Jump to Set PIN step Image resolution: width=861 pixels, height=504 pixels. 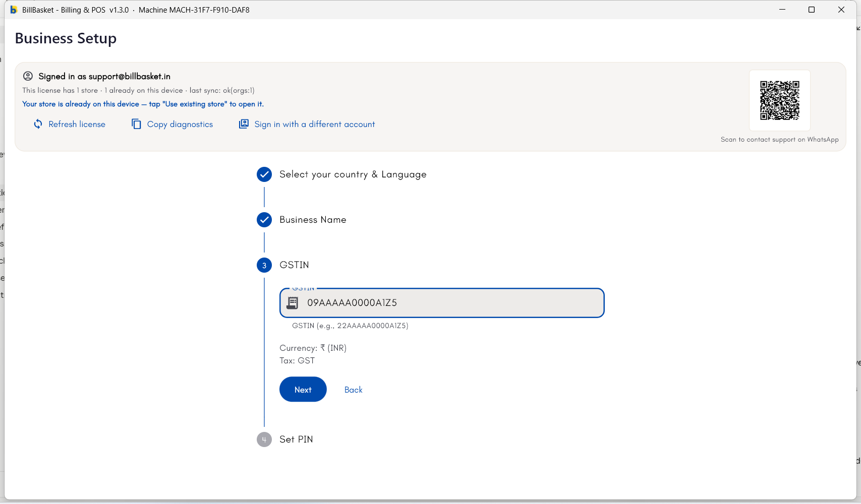(296, 439)
